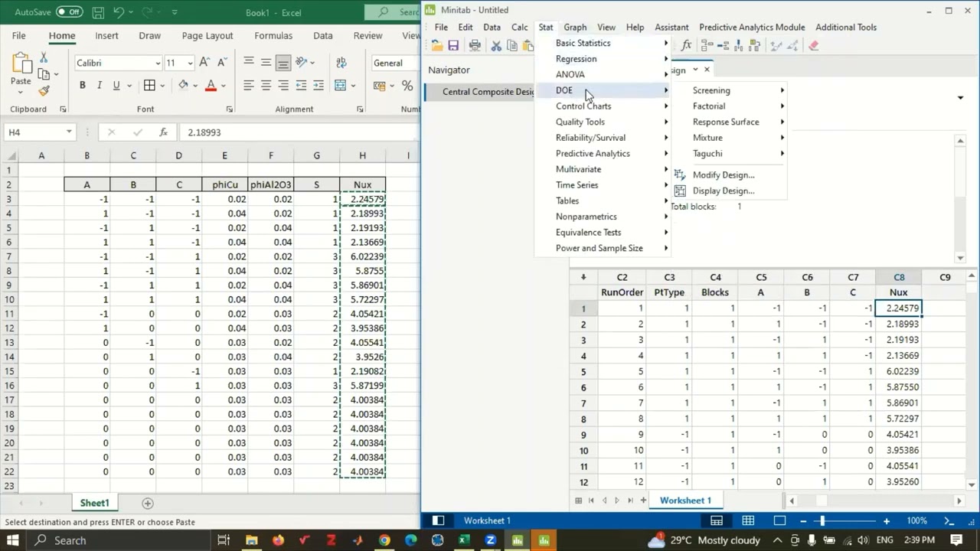Click the Cut scissors icon in Excel ribbon
Image resolution: width=980 pixels, height=551 pixels.
(x=44, y=58)
